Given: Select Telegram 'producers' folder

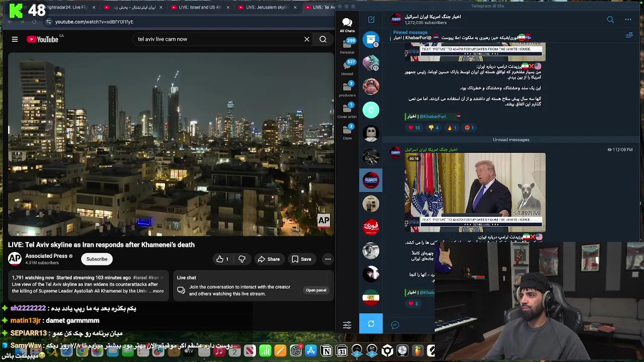Looking at the screenshot, I should [347, 88].
